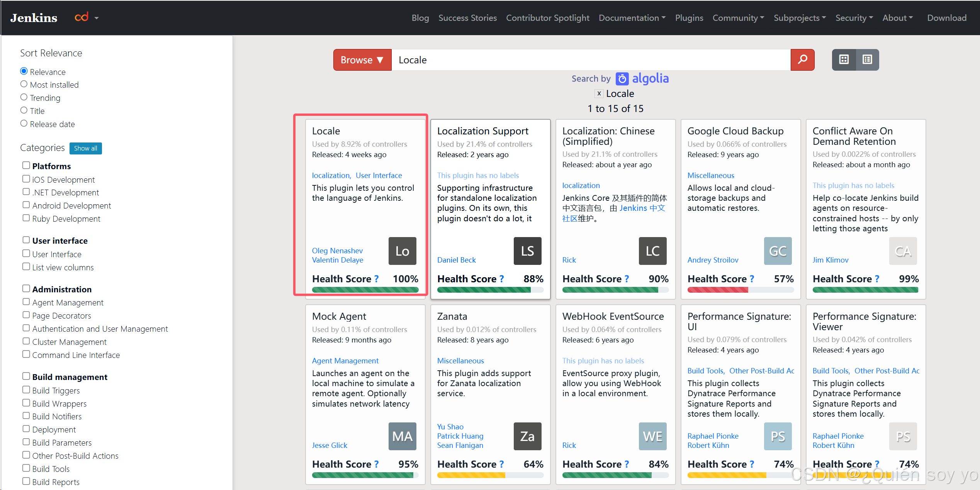Open the Blog page
The width and height of the screenshot is (980, 490).
pos(420,18)
